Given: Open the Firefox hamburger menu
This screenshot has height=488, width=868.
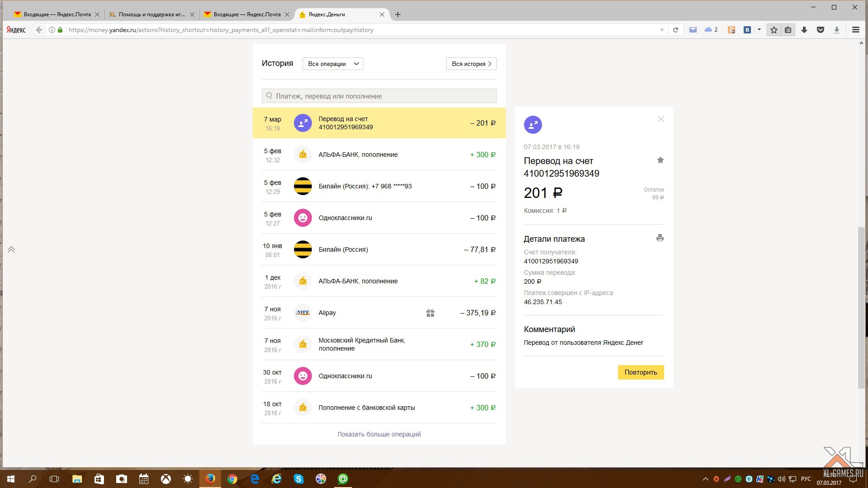Looking at the screenshot, I should (x=855, y=30).
